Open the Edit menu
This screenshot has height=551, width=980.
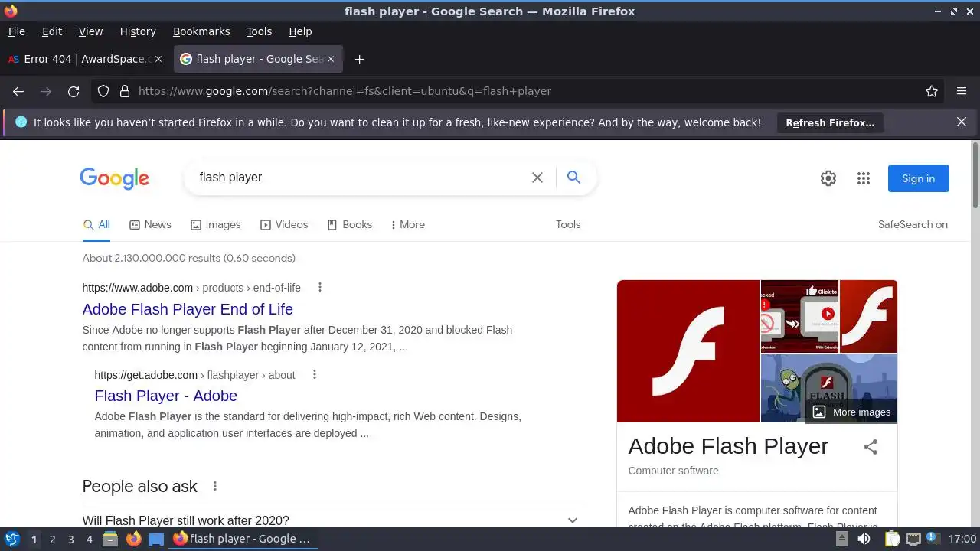tap(52, 31)
